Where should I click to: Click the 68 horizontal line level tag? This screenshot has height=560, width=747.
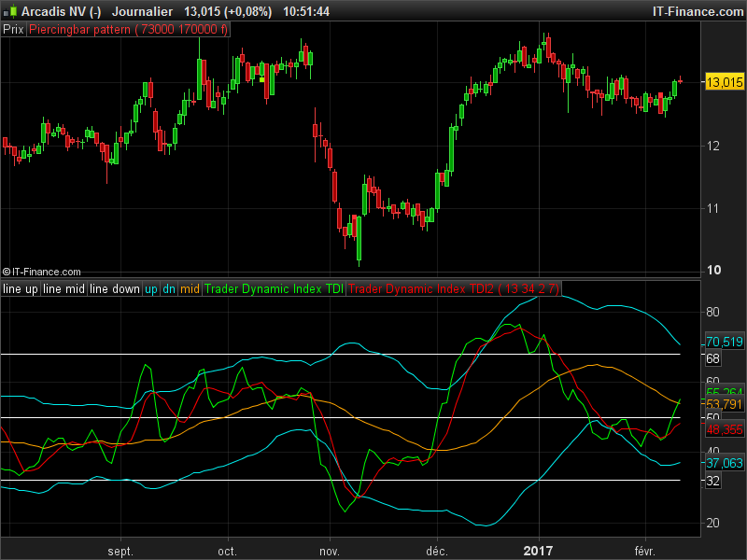[x=712, y=358]
